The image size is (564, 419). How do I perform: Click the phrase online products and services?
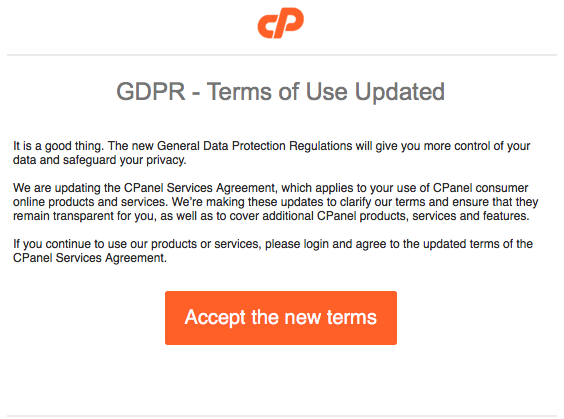tap(90, 202)
